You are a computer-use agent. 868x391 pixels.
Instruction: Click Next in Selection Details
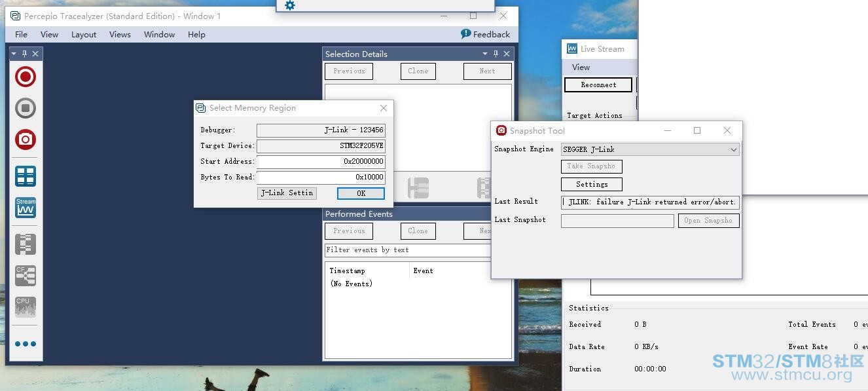487,71
